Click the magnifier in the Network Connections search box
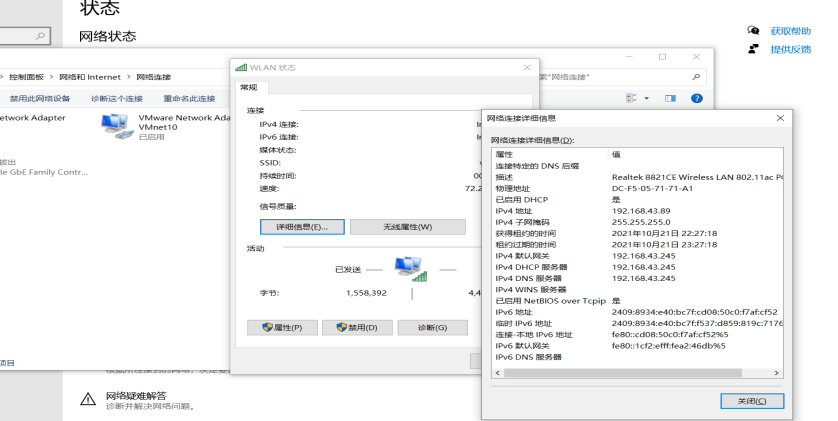838x421 pixels. pyautogui.click(x=696, y=77)
